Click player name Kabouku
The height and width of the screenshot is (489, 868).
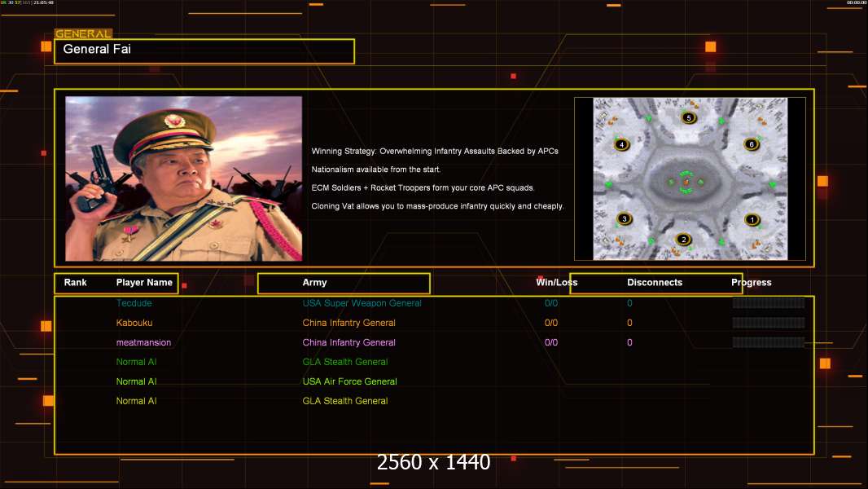[x=134, y=323]
